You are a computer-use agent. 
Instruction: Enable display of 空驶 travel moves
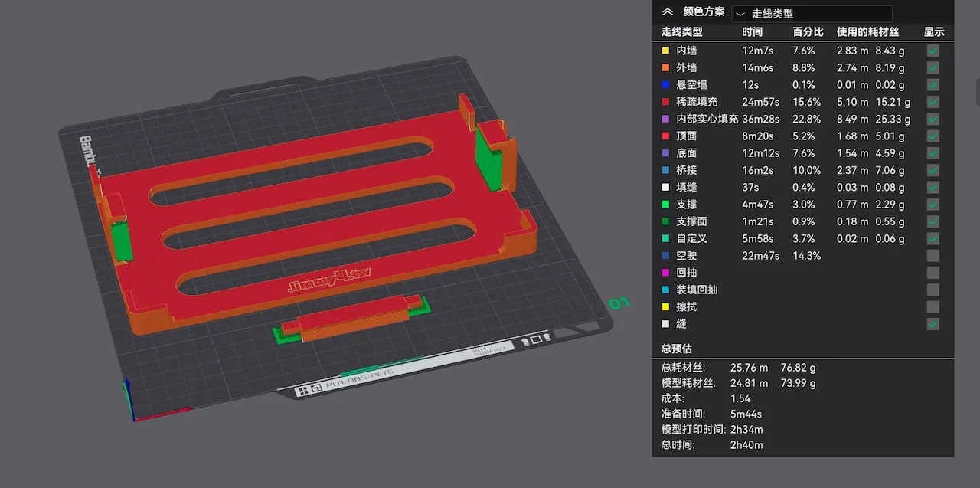933,256
